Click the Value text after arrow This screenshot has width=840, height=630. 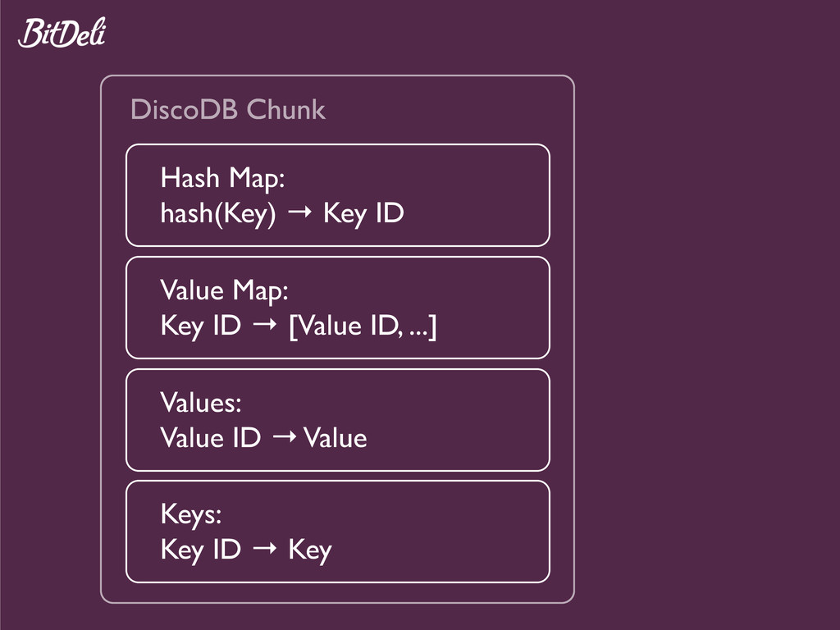click(x=336, y=438)
